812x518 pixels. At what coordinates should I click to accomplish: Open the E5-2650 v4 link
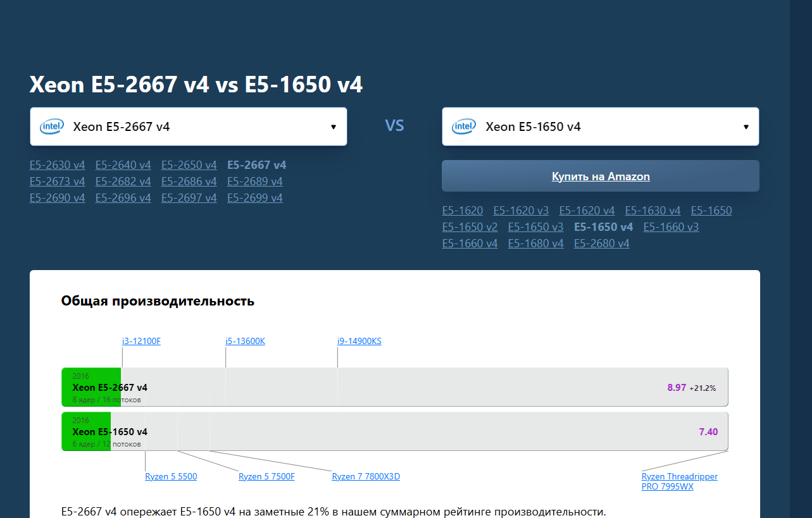[189, 165]
